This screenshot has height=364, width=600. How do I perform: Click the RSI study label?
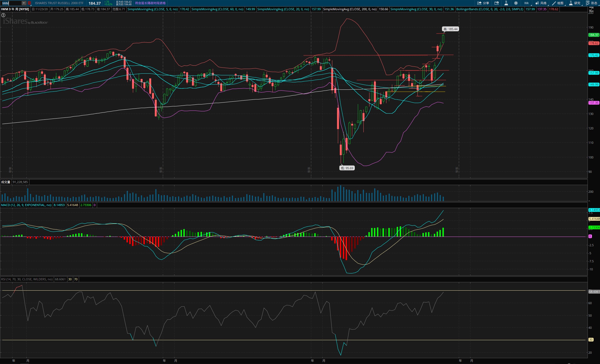pos(27,279)
